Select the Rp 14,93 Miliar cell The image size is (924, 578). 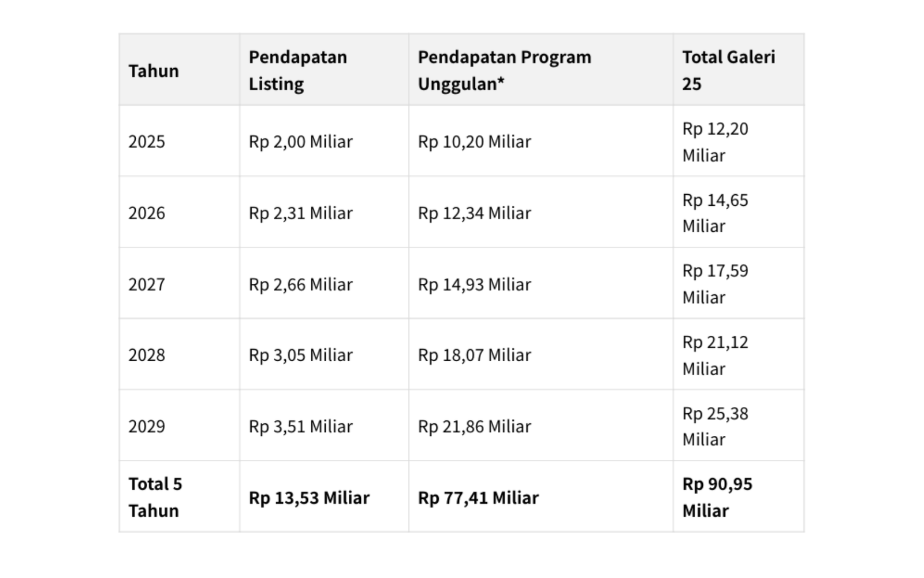pos(474,284)
